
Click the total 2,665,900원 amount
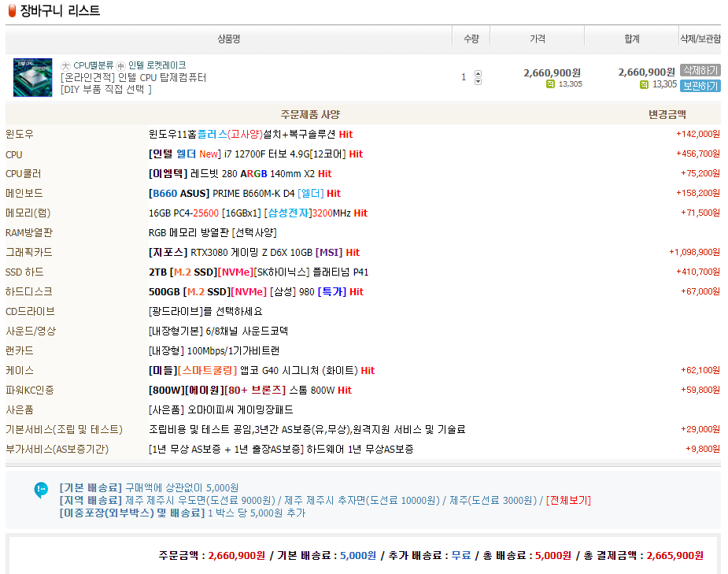675,556
